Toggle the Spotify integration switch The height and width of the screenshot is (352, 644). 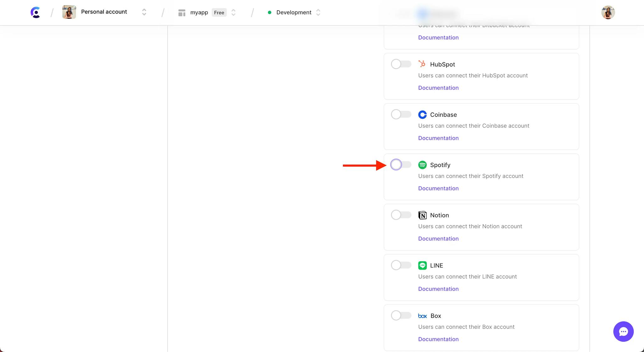coord(400,165)
